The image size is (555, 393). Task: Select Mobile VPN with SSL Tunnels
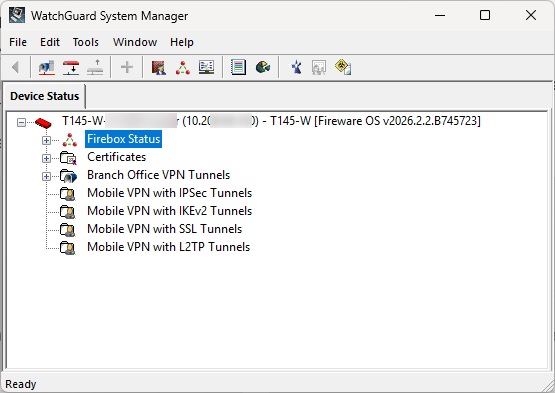pyautogui.click(x=164, y=229)
